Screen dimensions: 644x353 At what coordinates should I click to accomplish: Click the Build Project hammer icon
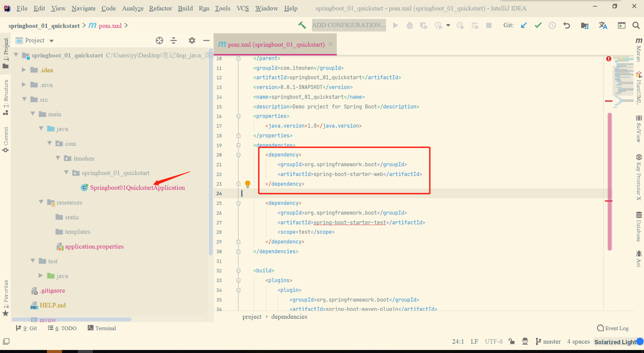302,25
